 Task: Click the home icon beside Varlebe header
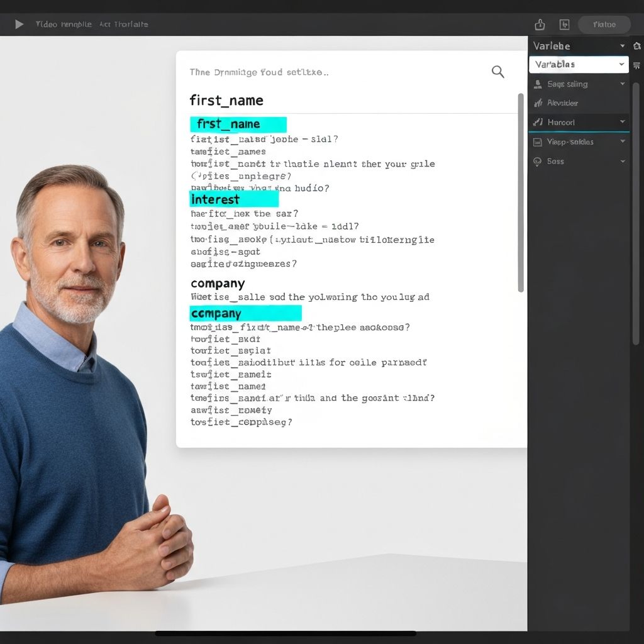click(x=637, y=46)
